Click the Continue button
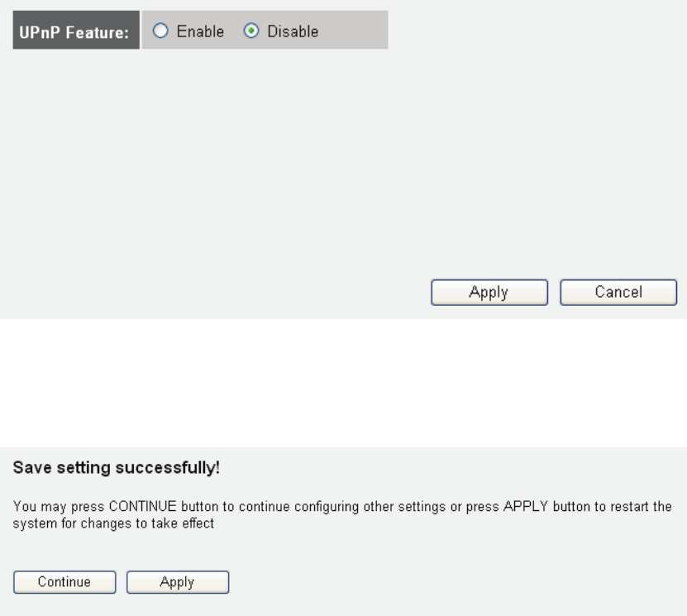Image resolution: width=687 pixels, height=616 pixels. point(64,582)
